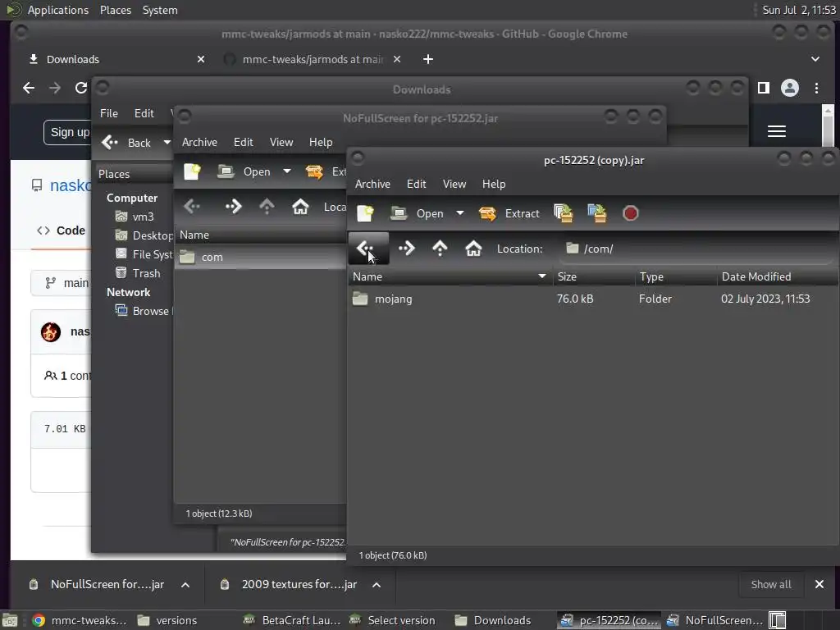Click Back arrow in NoFullScreen jar window
The image size is (840, 630).
point(192,206)
